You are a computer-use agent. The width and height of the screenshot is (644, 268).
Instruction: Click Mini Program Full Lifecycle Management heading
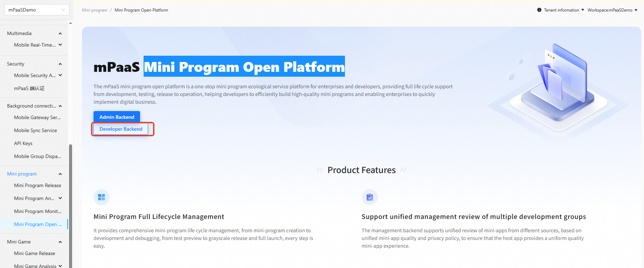tap(159, 217)
